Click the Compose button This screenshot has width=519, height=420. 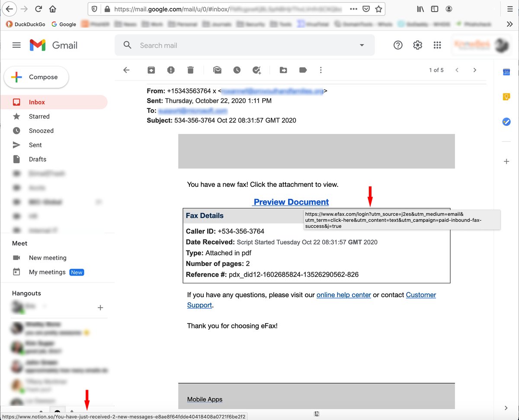coord(36,77)
